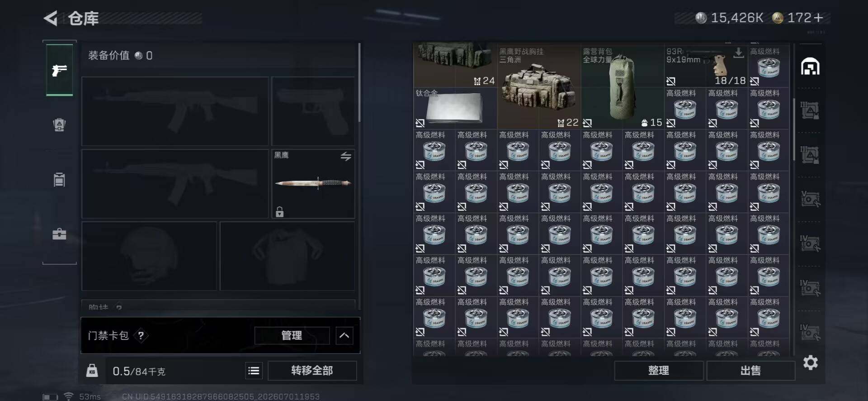Click the warehouse grid vertical scrollbar
This screenshot has height=401, width=868.
tap(794, 129)
